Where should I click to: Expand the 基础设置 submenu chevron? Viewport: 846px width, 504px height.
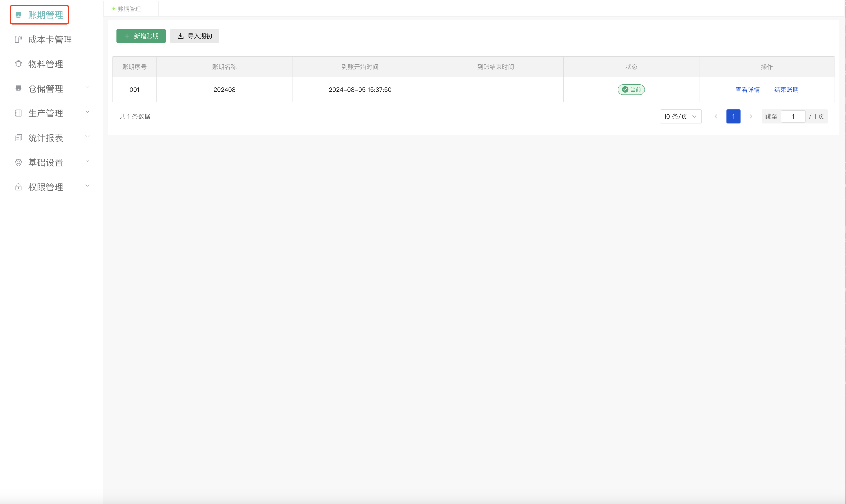click(87, 161)
